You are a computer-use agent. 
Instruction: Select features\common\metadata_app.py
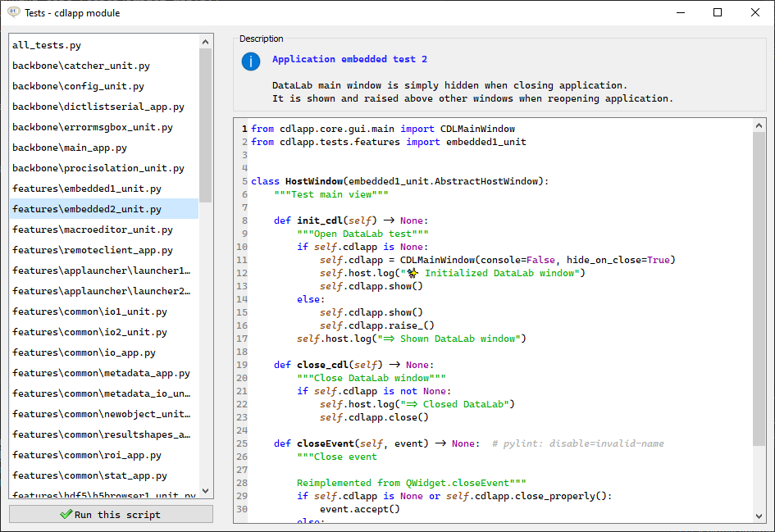coord(104,373)
